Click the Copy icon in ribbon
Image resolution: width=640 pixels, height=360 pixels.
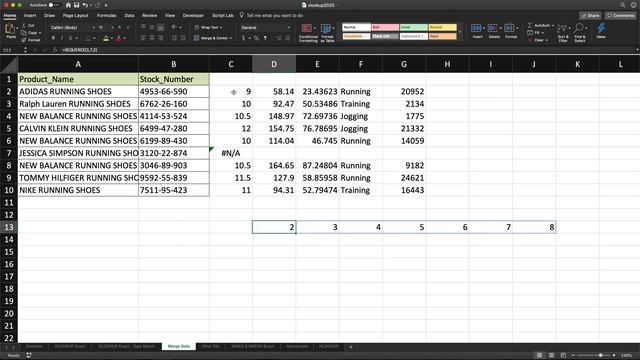click(x=24, y=33)
